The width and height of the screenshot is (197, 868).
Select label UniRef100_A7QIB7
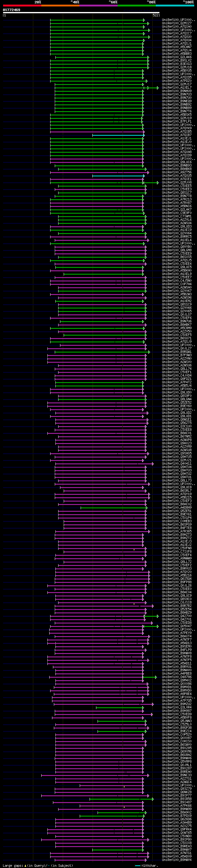pyautogui.click(x=176, y=135)
